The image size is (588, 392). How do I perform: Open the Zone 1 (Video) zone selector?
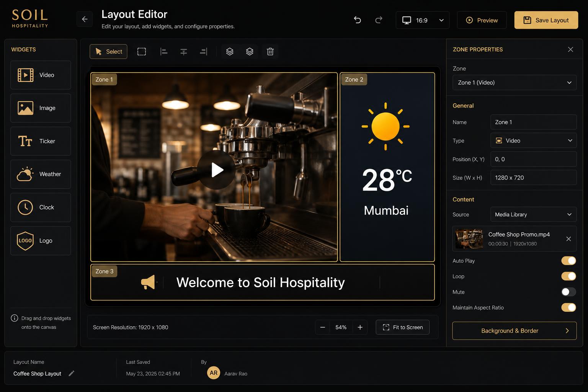tap(514, 83)
